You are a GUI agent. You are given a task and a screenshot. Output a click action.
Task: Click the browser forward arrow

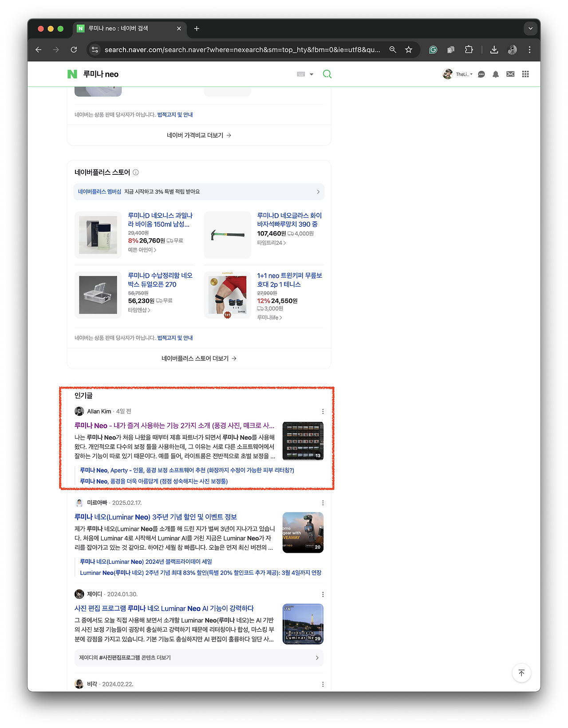(56, 50)
